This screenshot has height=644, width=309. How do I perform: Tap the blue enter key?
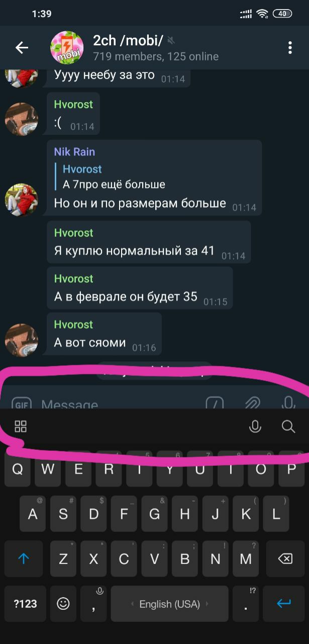click(284, 604)
